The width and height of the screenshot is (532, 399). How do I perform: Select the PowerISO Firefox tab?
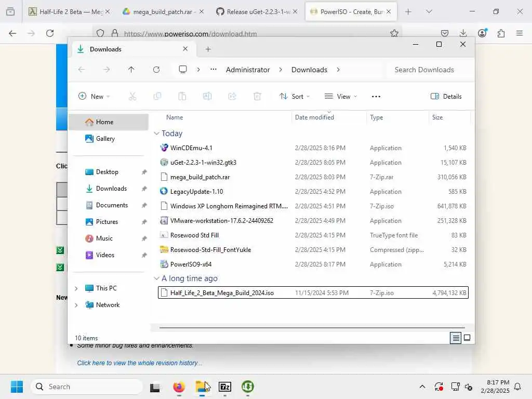click(351, 11)
